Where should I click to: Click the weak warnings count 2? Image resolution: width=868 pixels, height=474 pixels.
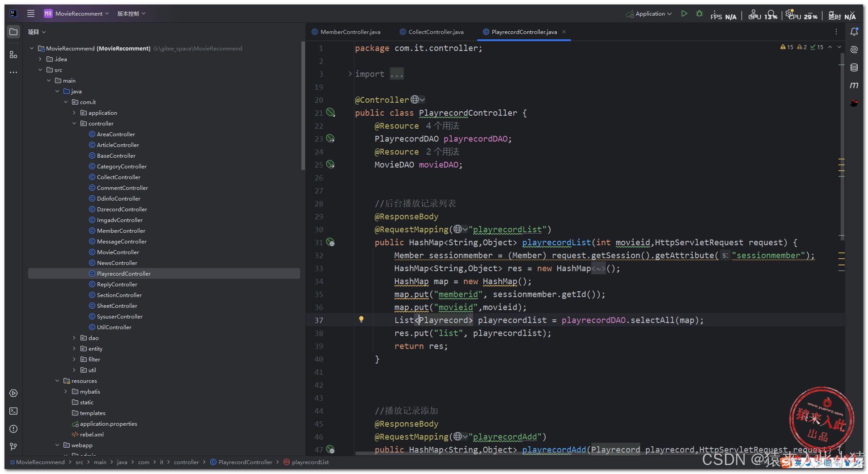click(802, 47)
